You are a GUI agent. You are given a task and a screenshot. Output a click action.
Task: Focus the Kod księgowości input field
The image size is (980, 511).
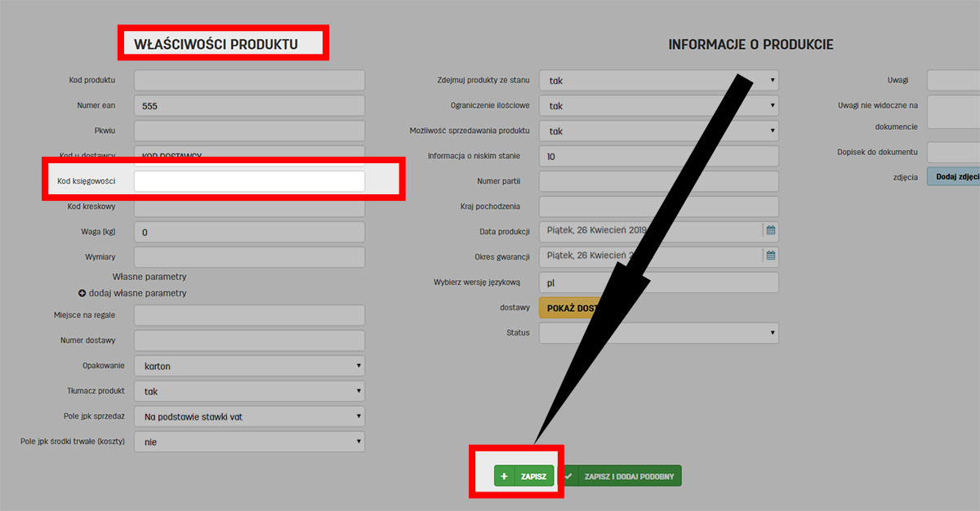click(x=249, y=181)
